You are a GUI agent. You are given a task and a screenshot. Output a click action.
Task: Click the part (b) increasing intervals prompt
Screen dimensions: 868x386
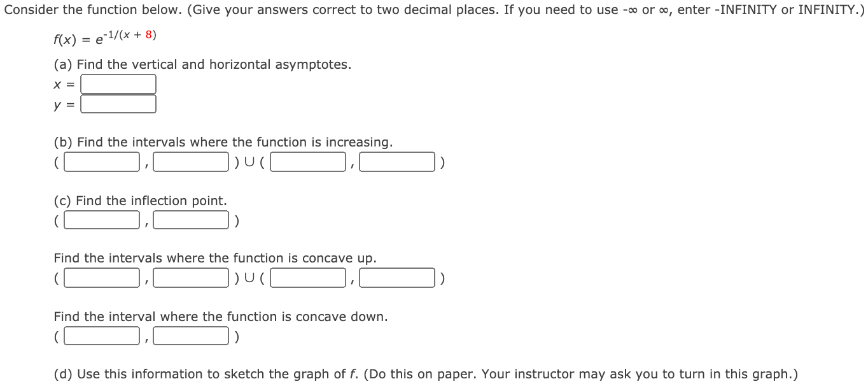[224, 142]
